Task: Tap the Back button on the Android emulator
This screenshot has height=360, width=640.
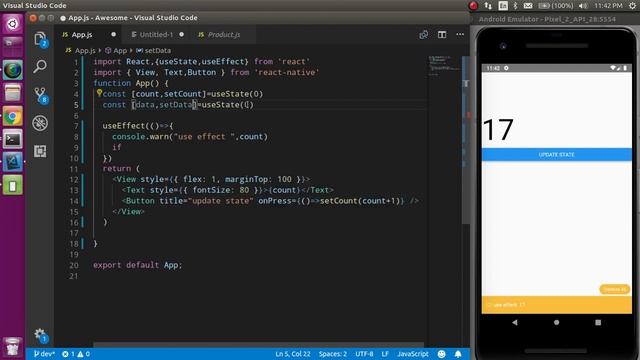Action: tap(515, 322)
